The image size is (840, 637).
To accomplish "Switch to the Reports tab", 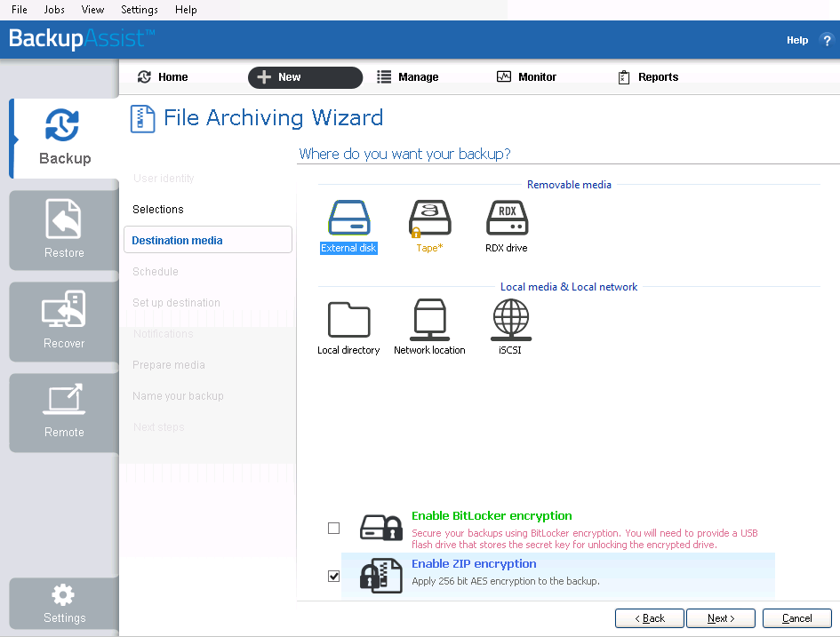I will (x=648, y=77).
